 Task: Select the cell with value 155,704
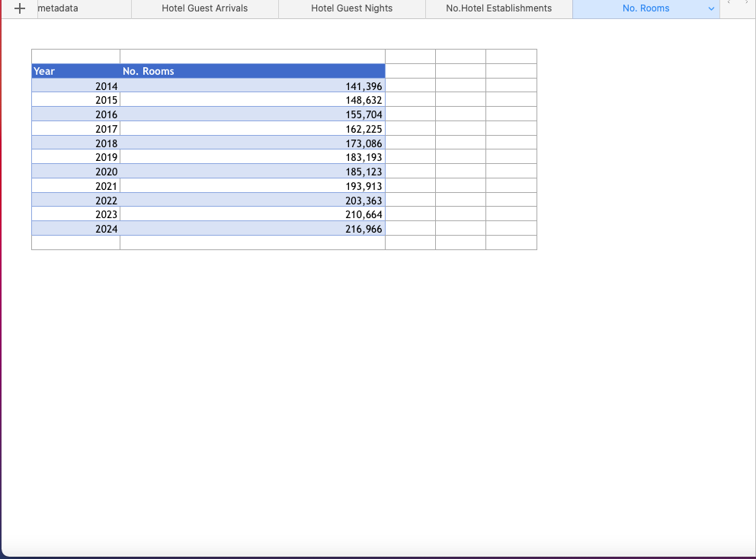(251, 114)
